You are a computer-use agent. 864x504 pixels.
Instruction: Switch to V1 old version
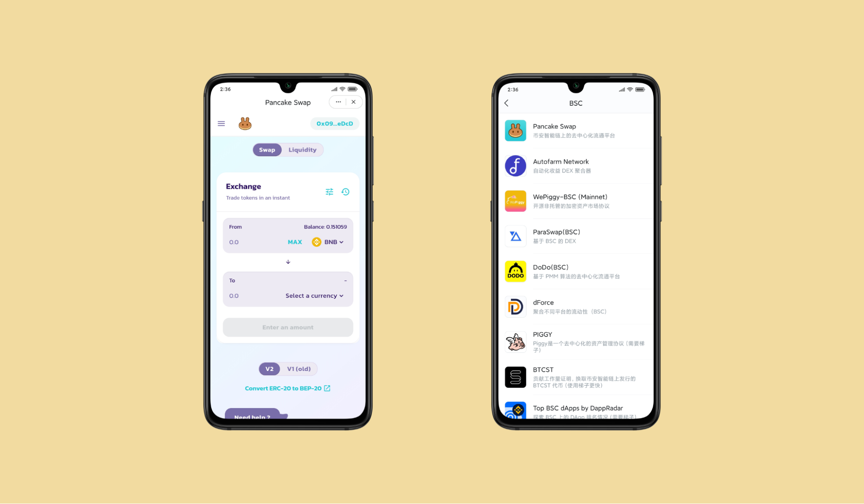click(x=299, y=368)
